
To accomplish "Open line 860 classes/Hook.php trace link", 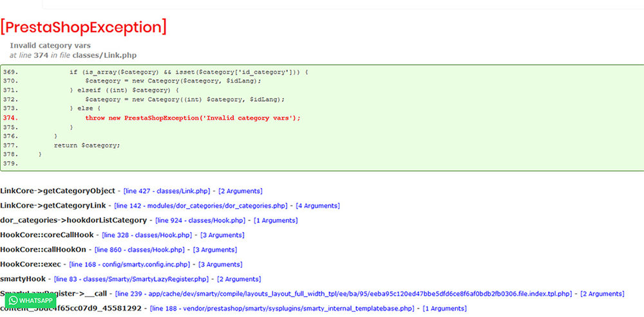I will [140, 249].
